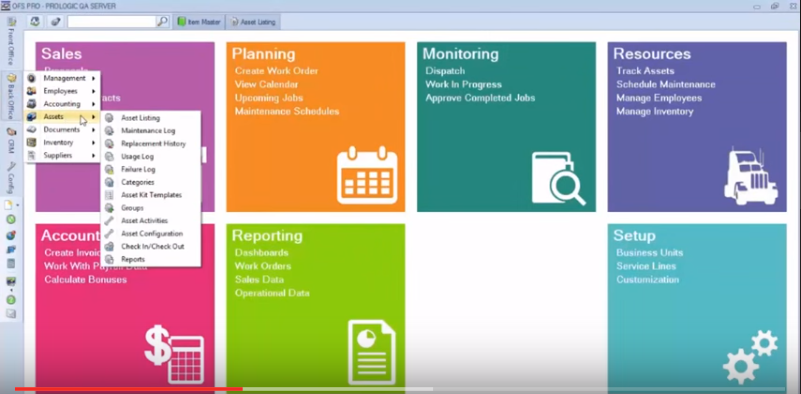Click the mail envelope icon in sidebar
Screen dimensions: 801x394
tap(11, 314)
